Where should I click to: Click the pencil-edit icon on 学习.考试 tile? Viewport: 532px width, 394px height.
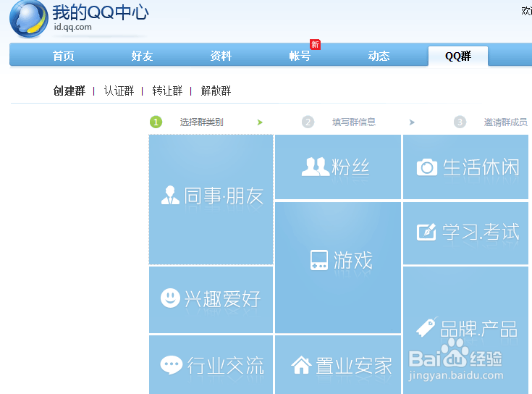coord(426,232)
